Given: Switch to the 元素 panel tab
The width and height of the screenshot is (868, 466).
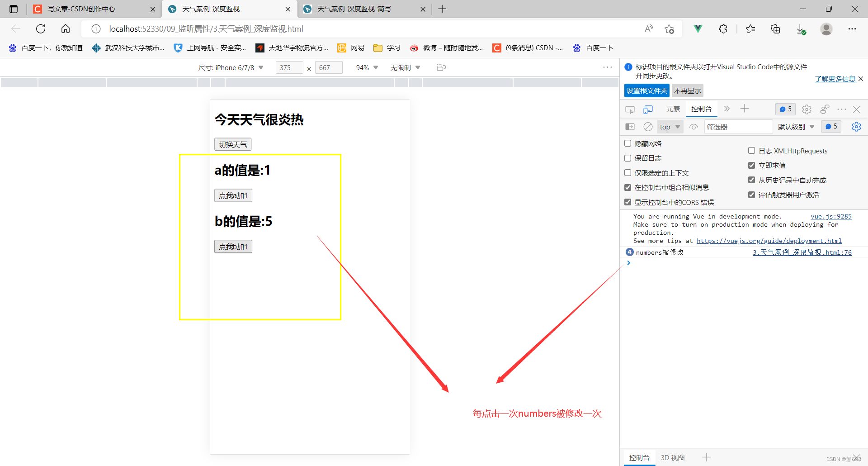Looking at the screenshot, I should [x=673, y=109].
